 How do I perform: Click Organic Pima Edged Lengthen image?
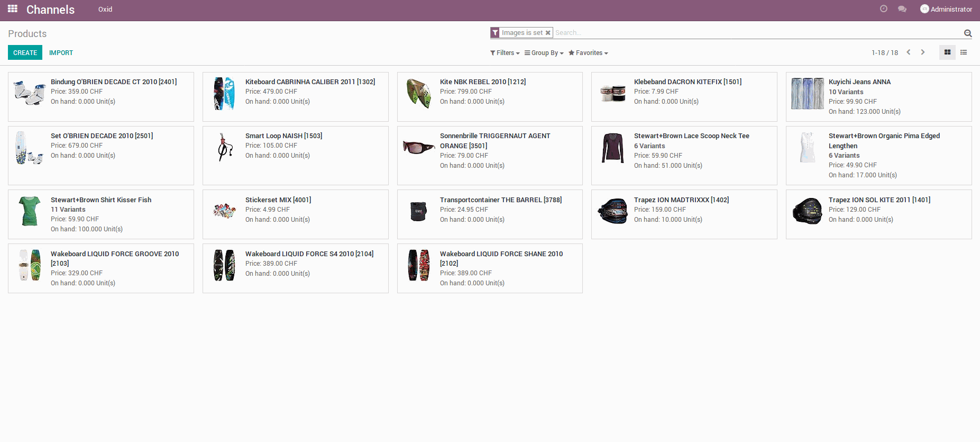[808, 148]
